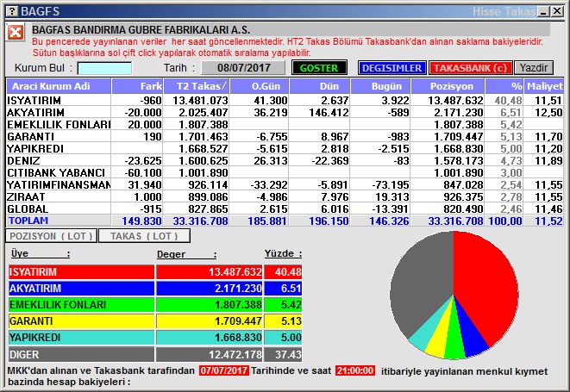
Task: Click the gray DIGER legend bar
Action: pyautogui.click(x=81, y=354)
